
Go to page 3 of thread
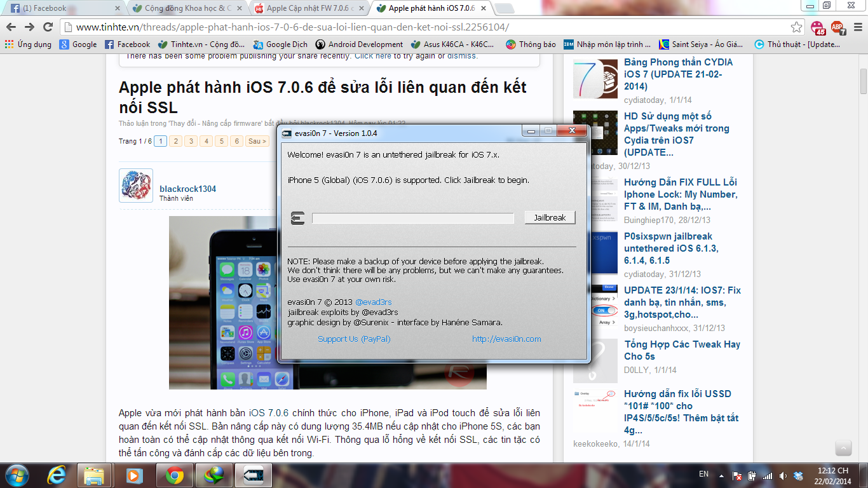[191, 141]
